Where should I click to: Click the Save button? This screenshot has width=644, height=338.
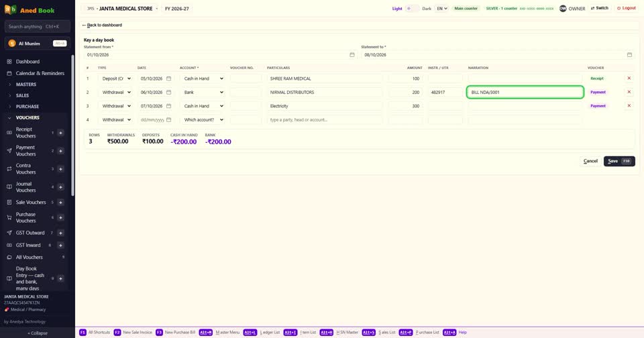[619, 161]
